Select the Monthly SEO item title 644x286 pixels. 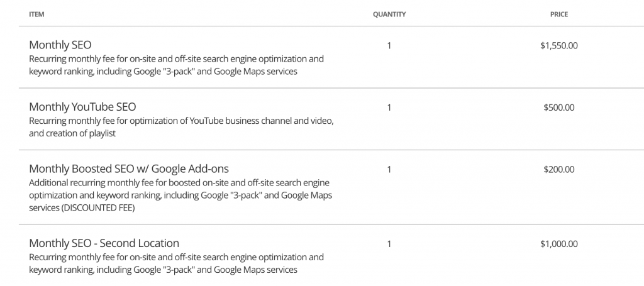pos(60,45)
